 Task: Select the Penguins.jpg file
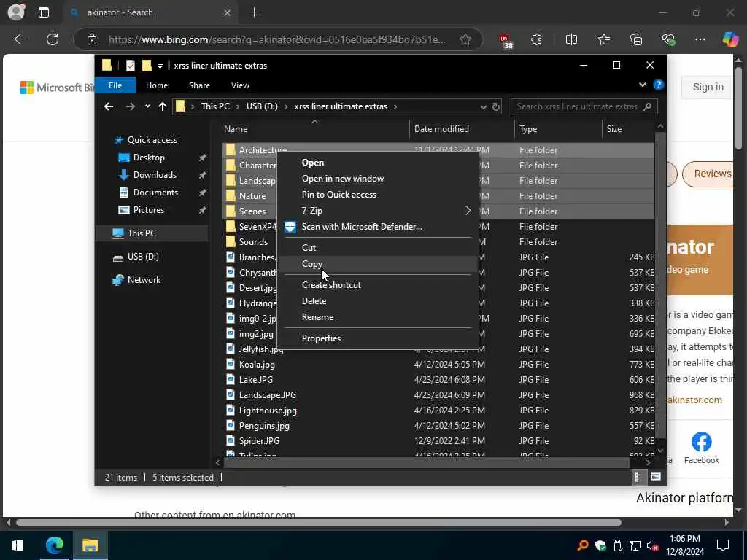click(x=264, y=426)
